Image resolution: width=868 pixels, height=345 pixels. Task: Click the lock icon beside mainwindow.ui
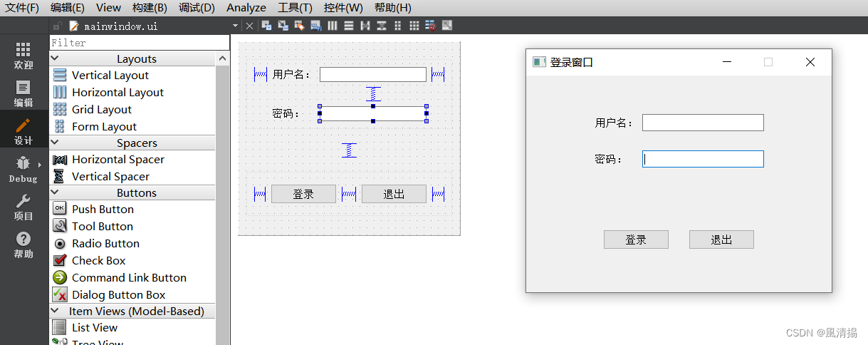click(x=58, y=26)
